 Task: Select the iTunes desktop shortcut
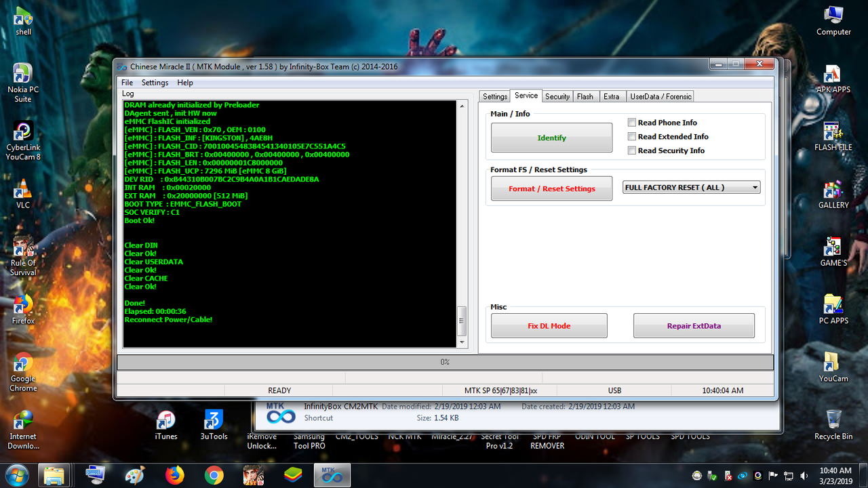pyautogui.click(x=166, y=426)
